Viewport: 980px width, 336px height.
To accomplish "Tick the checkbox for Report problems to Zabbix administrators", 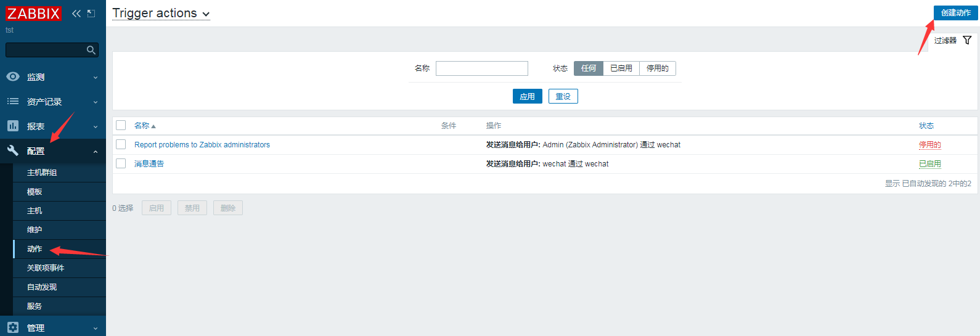I will [x=121, y=144].
